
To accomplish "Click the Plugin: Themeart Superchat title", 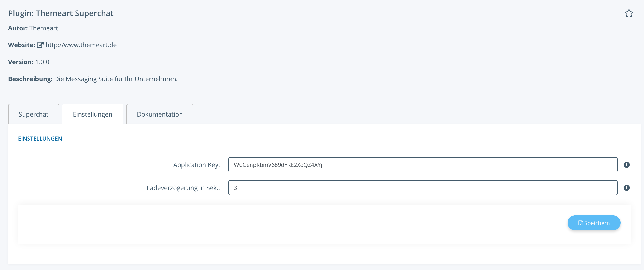I will coord(61,13).
